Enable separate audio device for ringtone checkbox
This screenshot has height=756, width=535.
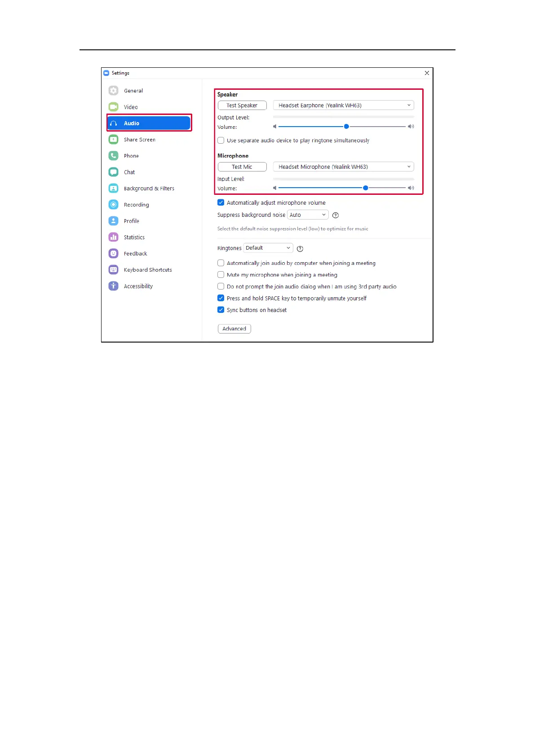[x=221, y=141]
